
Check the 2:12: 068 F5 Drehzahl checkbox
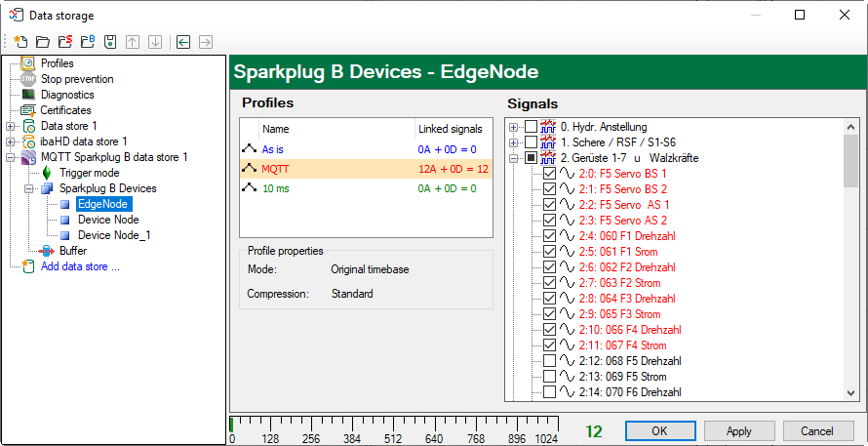(549, 361)
